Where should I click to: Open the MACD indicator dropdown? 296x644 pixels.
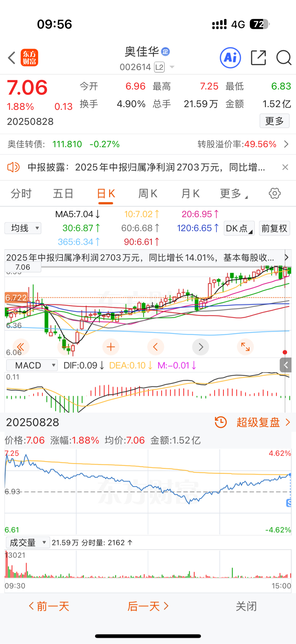[32, 365]
